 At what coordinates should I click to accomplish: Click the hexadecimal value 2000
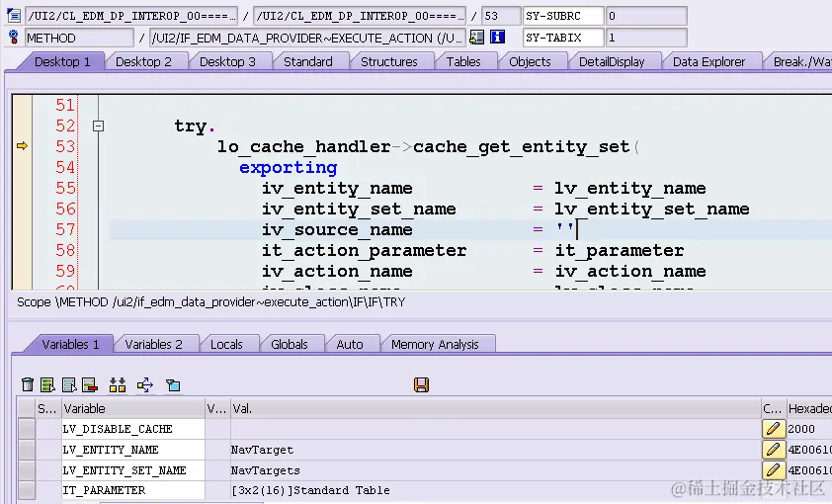(800, 429)
